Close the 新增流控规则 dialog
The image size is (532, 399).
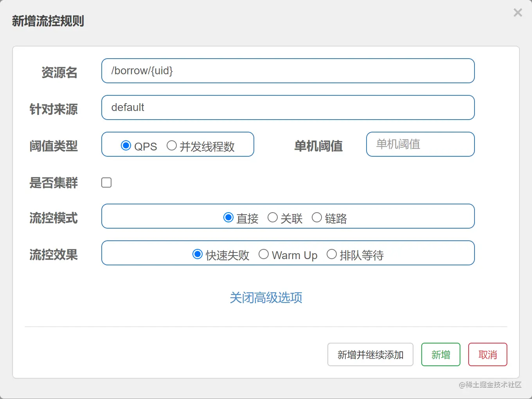(518, 13)
